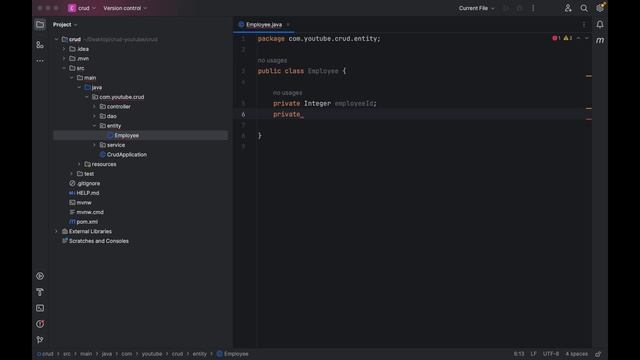Open the UTF-8 encoding setting
Image resolution: width=640 pixels, height=360 pixels.
(551, 354)
